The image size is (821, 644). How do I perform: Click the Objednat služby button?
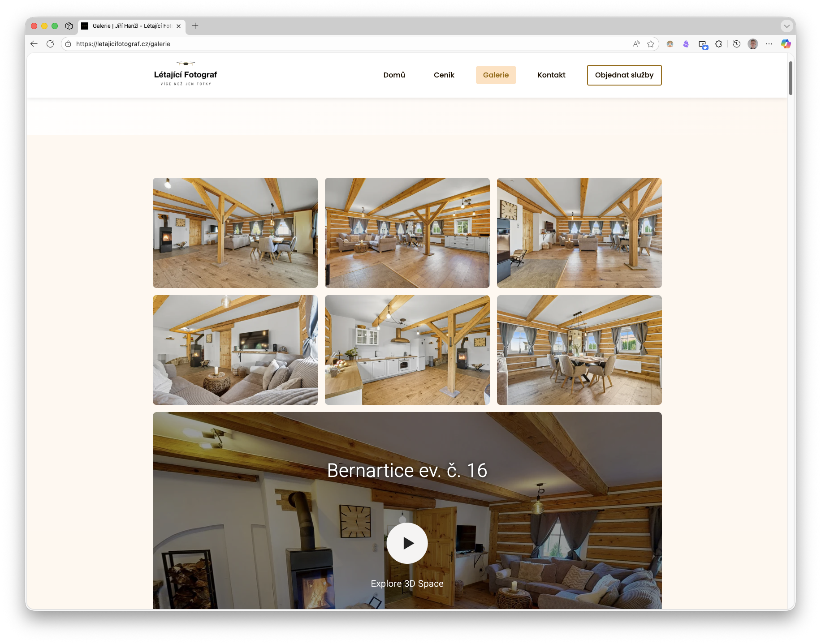624,75
